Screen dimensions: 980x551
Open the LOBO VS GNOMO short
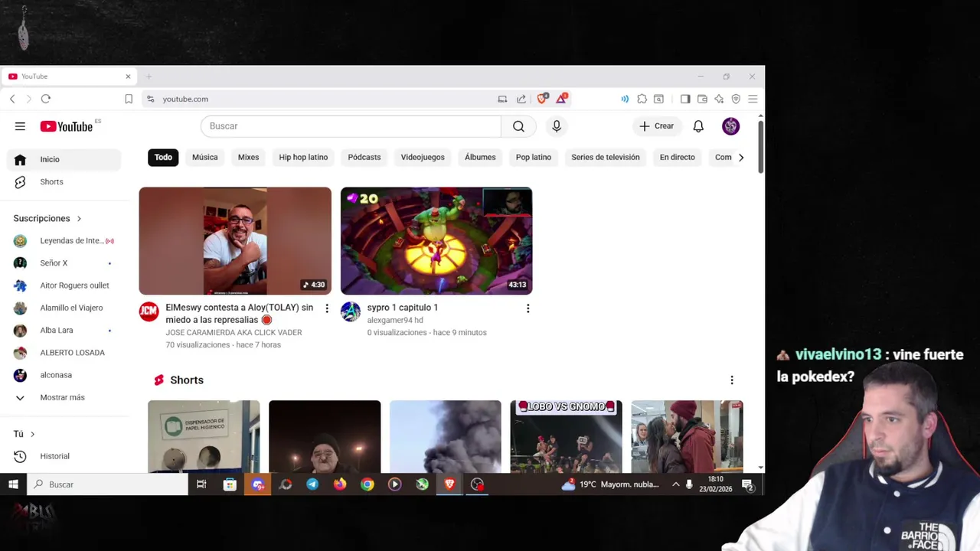point(567,436)
